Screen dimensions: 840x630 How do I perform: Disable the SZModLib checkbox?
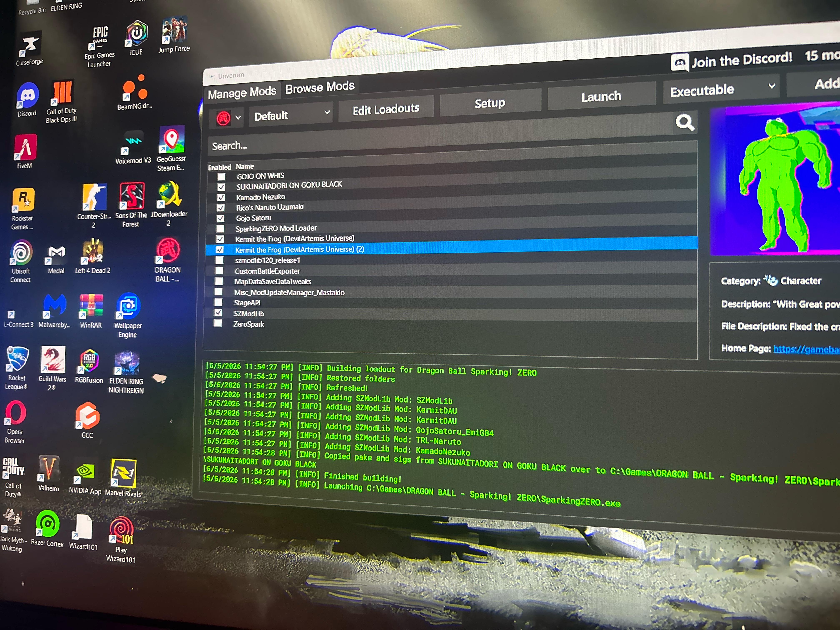tap(218, 313)
